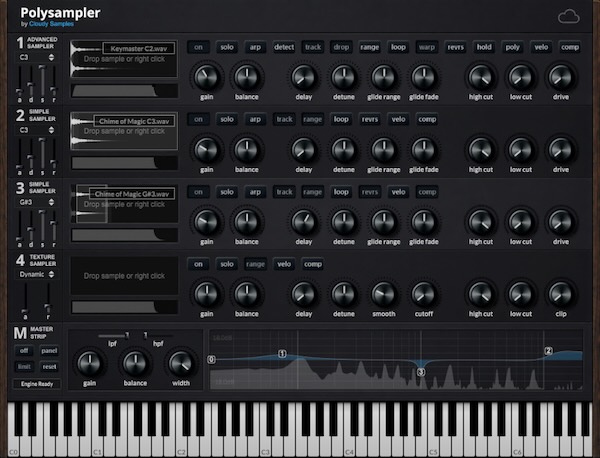
Task: Click the C4 piano key
Action: [x=349, y=446]
